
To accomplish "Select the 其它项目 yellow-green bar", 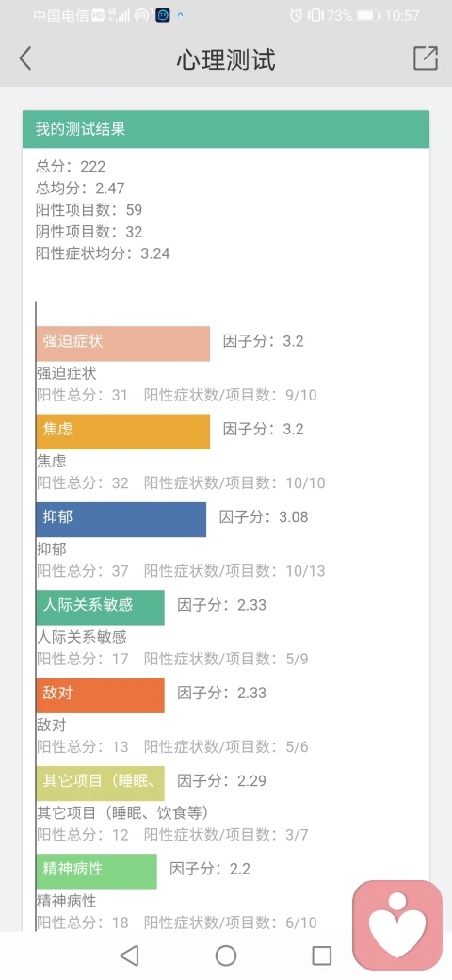I will (x=101, y=784).
